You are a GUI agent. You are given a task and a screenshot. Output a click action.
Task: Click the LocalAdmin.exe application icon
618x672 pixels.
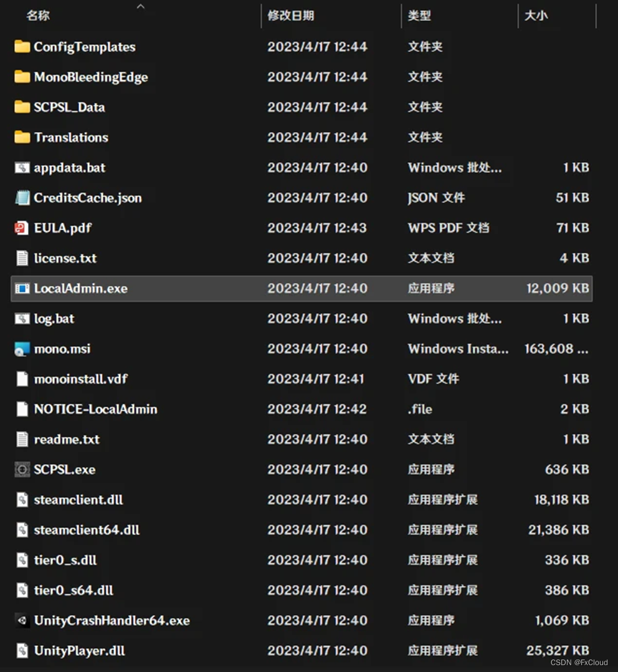[x=22, y=289]
